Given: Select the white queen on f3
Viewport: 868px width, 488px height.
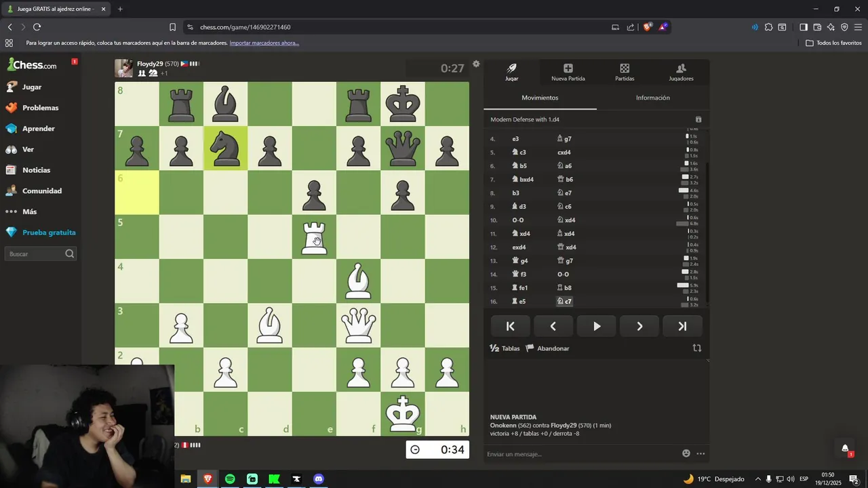Looking at the screenshot, I should point(358,326).
